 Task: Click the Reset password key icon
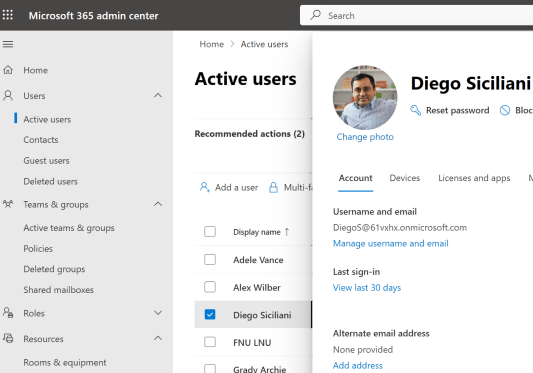point(415,110)
